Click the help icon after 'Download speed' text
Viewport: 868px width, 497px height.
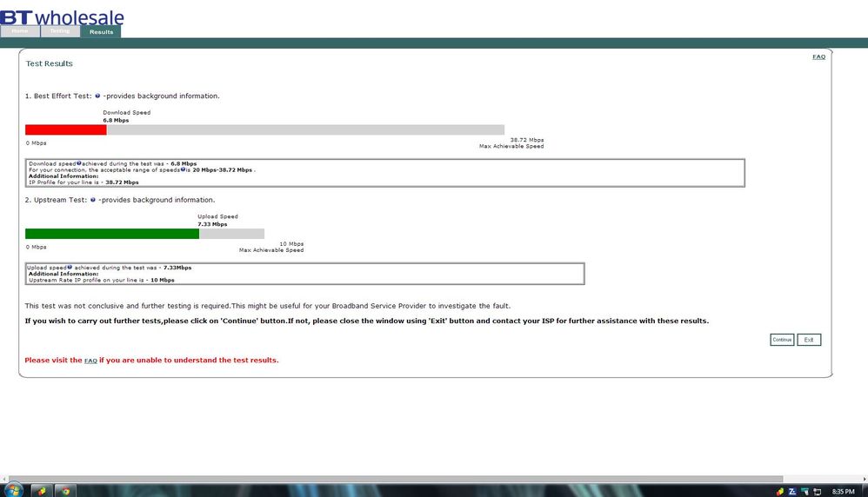(x=78, y=163)
